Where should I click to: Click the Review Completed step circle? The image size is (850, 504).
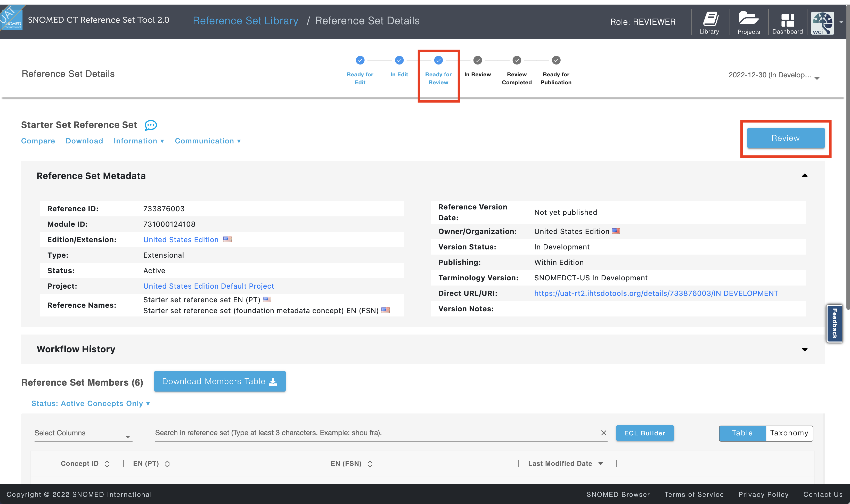click(517, 60)
